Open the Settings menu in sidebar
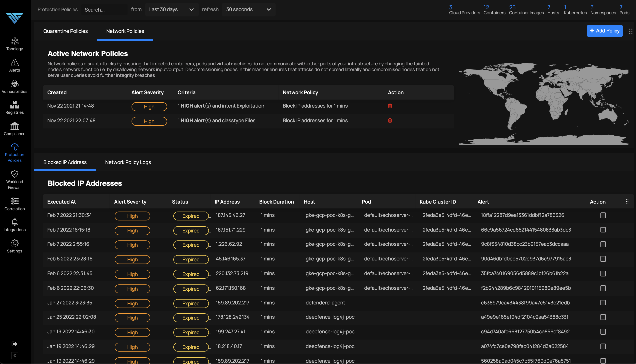The image size is (636, 364). [14, 246]
